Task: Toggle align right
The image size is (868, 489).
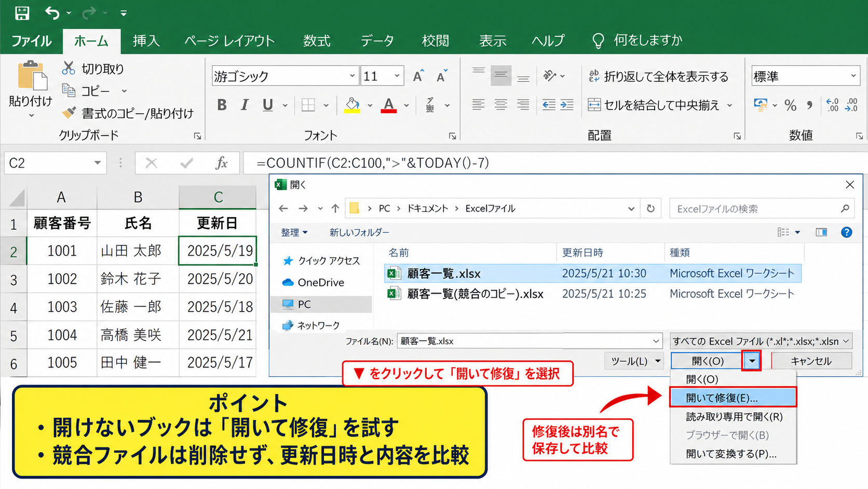Action: (523, 105)
